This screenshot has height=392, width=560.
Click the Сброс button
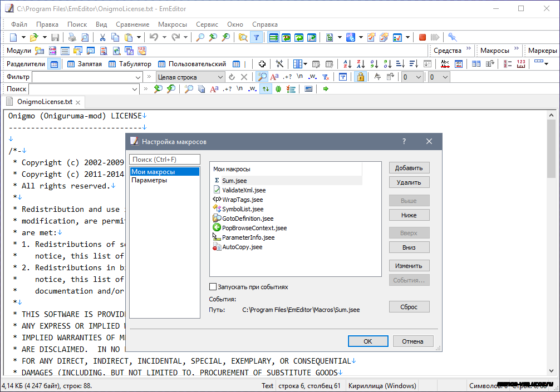coord(409,307)
